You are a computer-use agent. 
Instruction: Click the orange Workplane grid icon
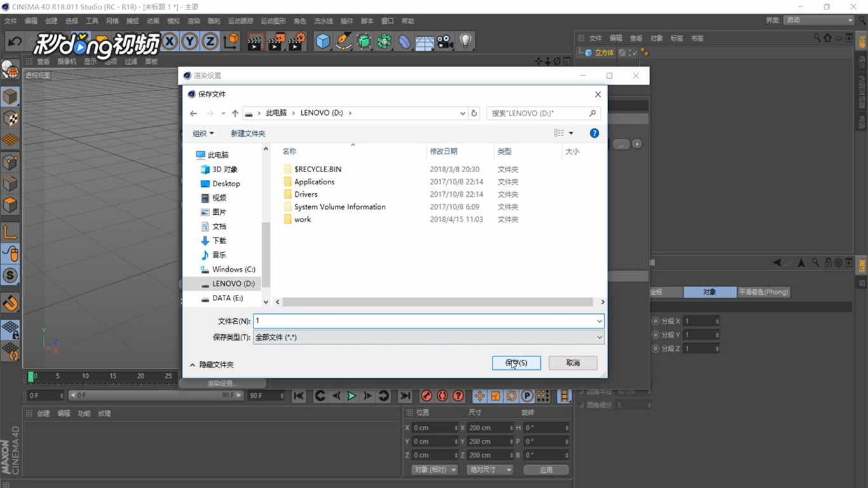click(x=10, y=140)
